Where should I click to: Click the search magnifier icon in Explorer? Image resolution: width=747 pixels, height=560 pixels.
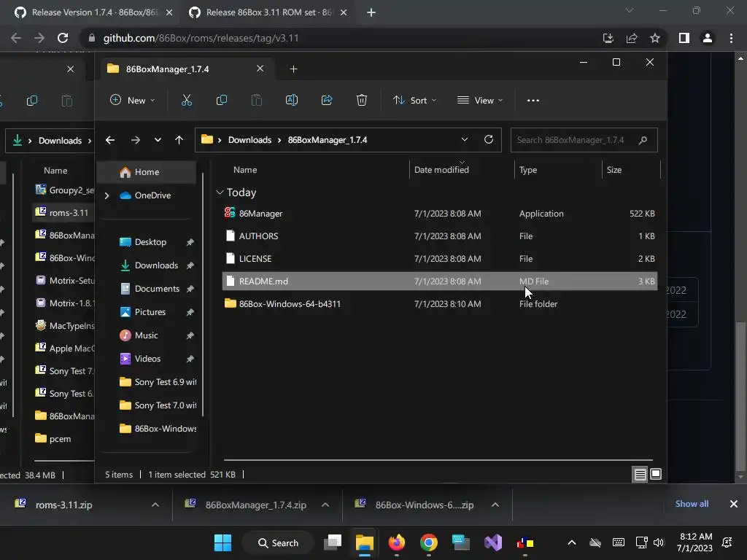point(643,140)
